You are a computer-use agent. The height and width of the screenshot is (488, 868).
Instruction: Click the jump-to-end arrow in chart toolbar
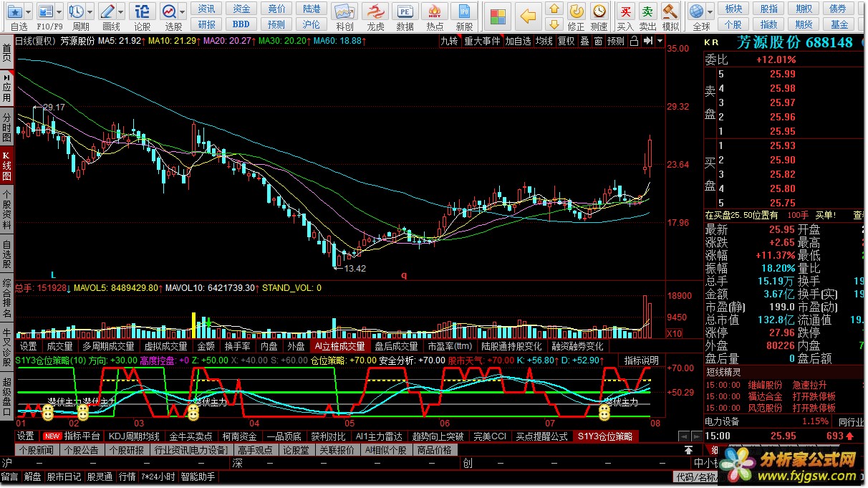(x=647, y=41)
